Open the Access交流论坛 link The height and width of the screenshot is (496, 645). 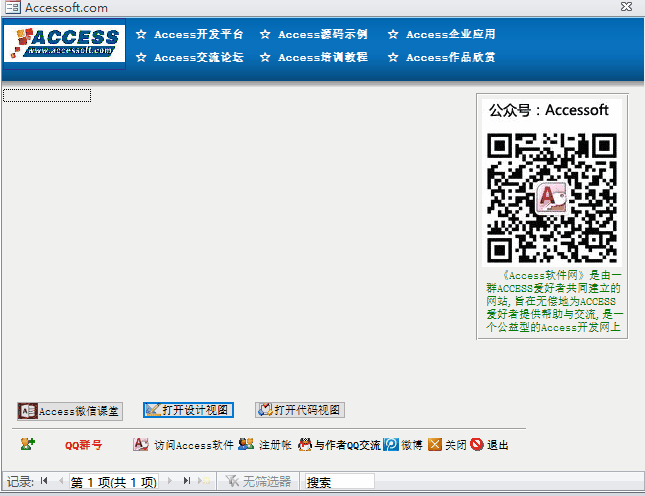pos(198,57)
